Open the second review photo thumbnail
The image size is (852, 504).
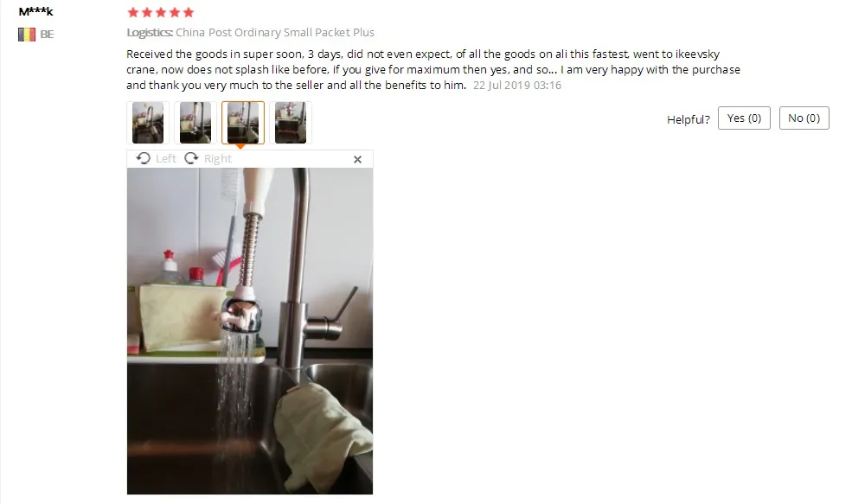click(195, 123)
